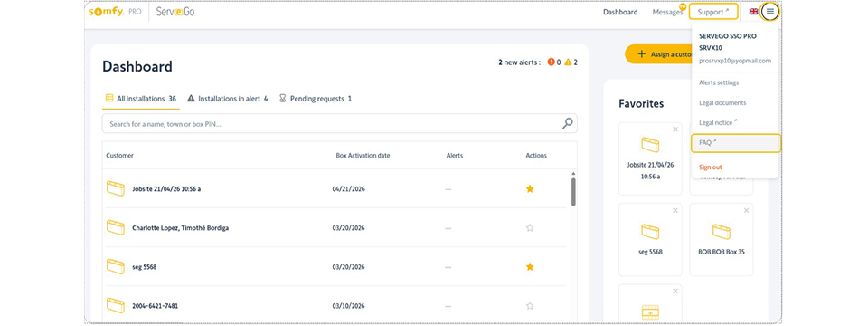
Task: Open the hamburger menu icon
Action: point(770,12)
